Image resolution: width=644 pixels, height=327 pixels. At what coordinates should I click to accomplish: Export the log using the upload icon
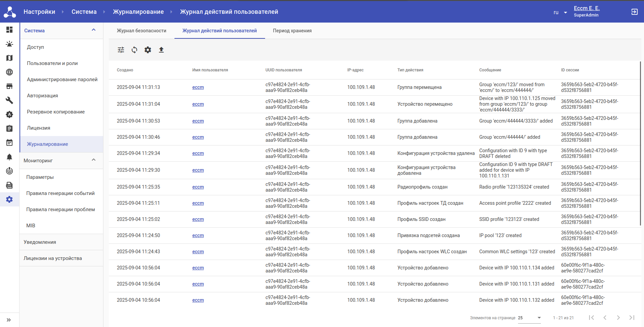pos(161,50)
